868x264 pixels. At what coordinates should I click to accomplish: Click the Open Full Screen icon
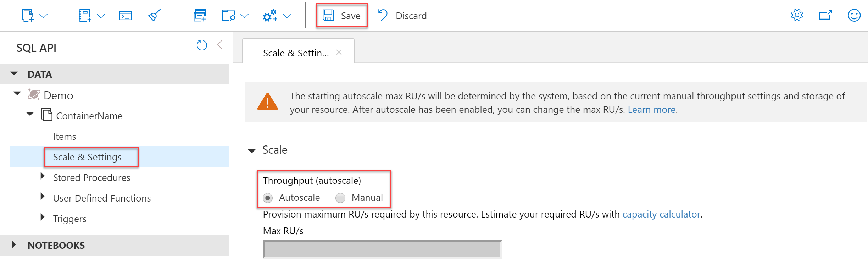point(825,15)
